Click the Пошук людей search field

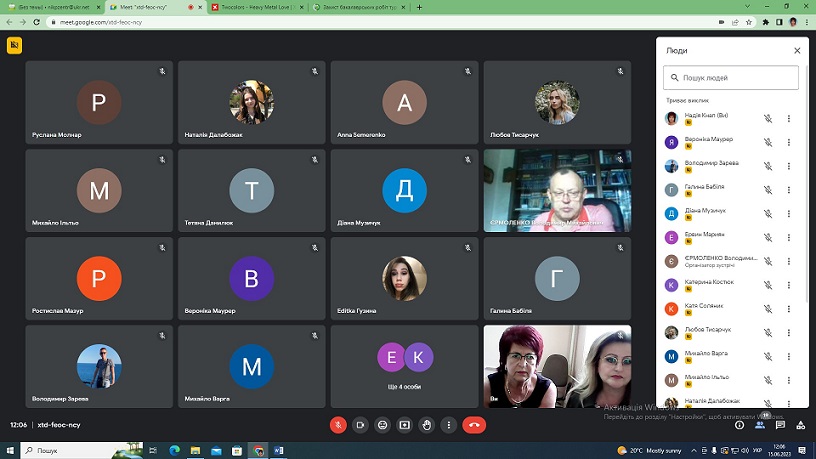[731, 78]
